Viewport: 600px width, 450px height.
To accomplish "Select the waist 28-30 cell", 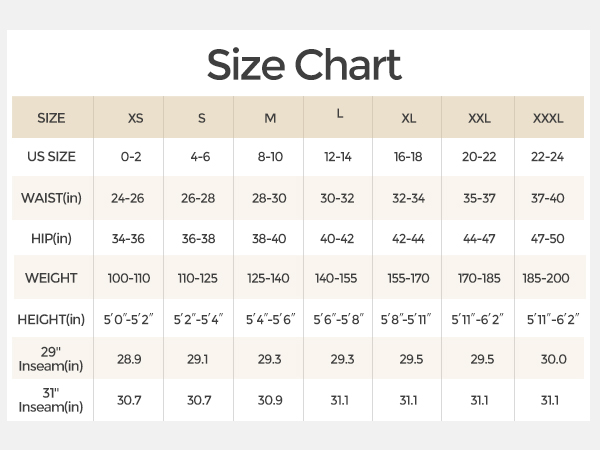I will 269,198.
